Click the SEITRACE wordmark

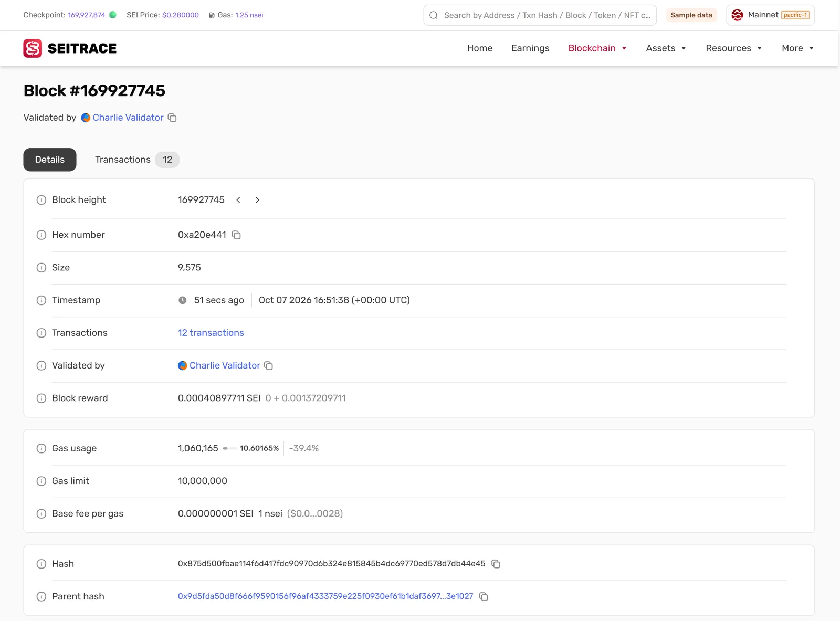82,48
